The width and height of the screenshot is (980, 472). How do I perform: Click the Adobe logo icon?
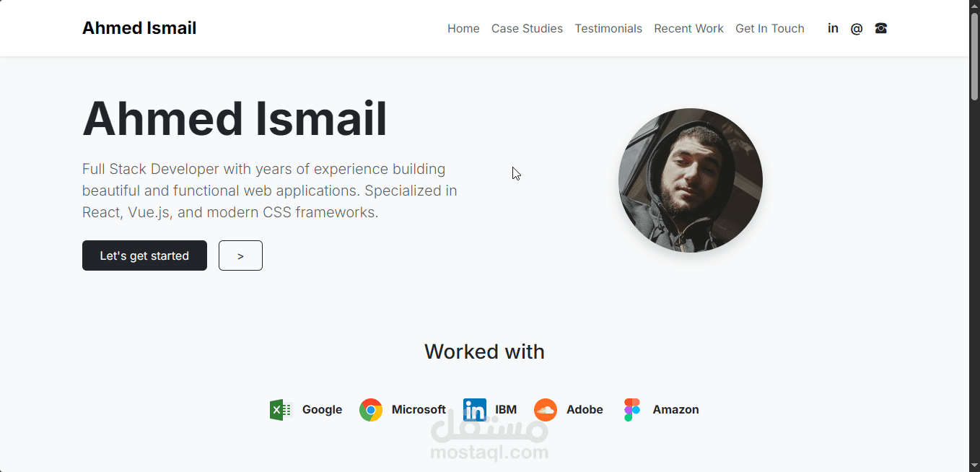pos(545,409)
